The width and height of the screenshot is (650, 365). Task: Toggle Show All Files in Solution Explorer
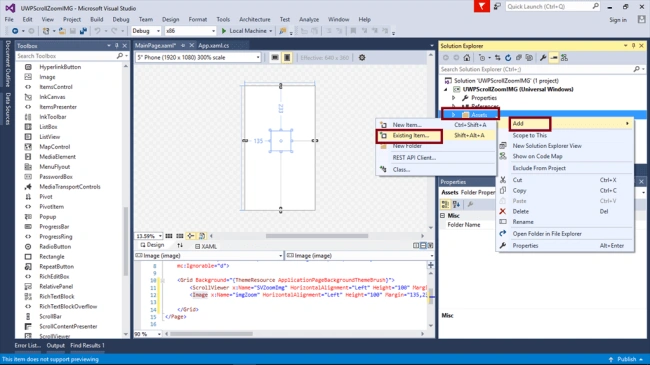[x=529, y=58]
